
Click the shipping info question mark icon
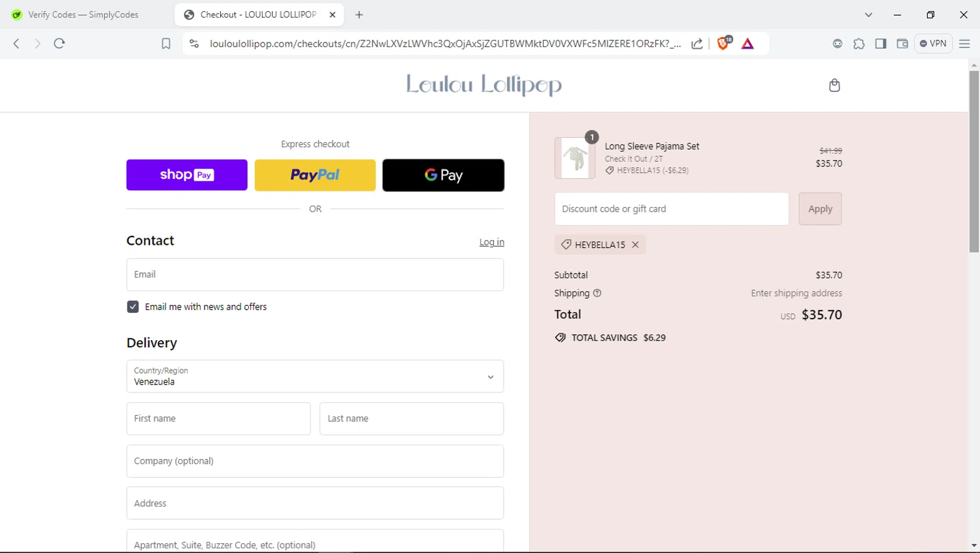[597, 293]
